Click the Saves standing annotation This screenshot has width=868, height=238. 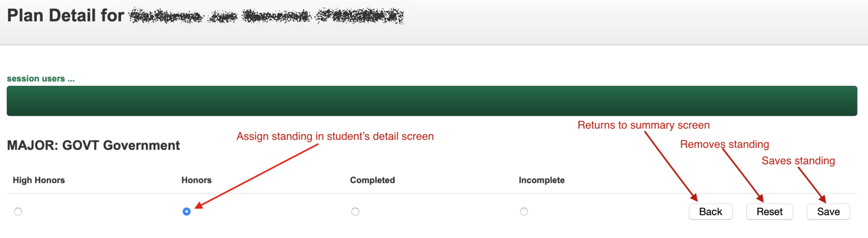pyautogui.click(x=798, y=161)
